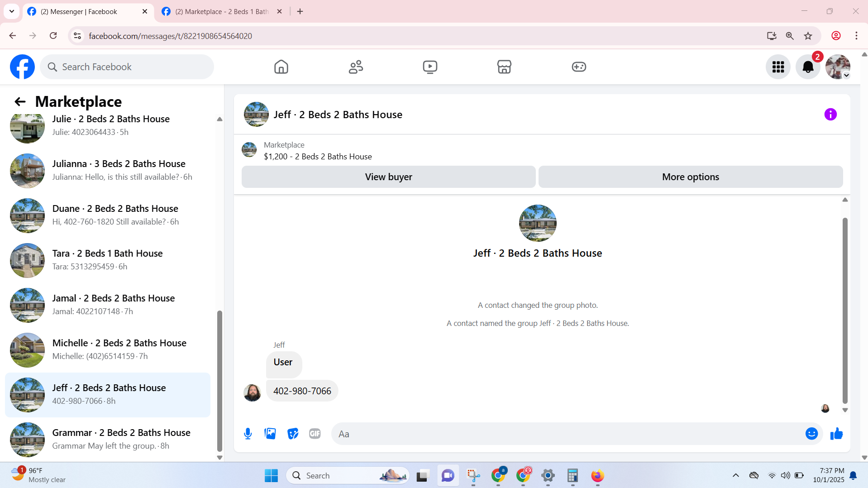
Task: Open the Video (Watch) icon
Action: [430, 67]
